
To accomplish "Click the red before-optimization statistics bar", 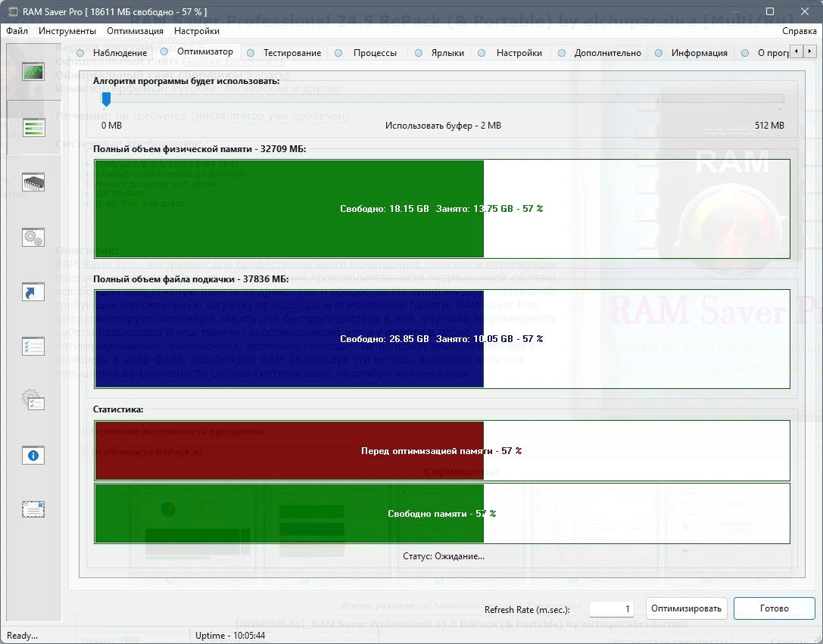I will [x=442, y=450].
